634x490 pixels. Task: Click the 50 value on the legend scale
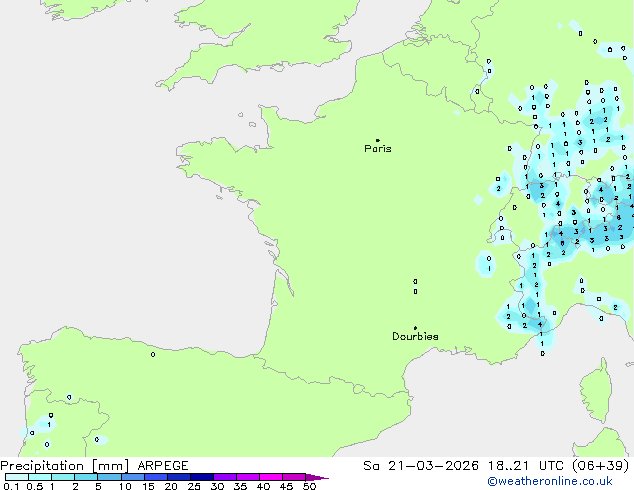click(x=309, y=486)
